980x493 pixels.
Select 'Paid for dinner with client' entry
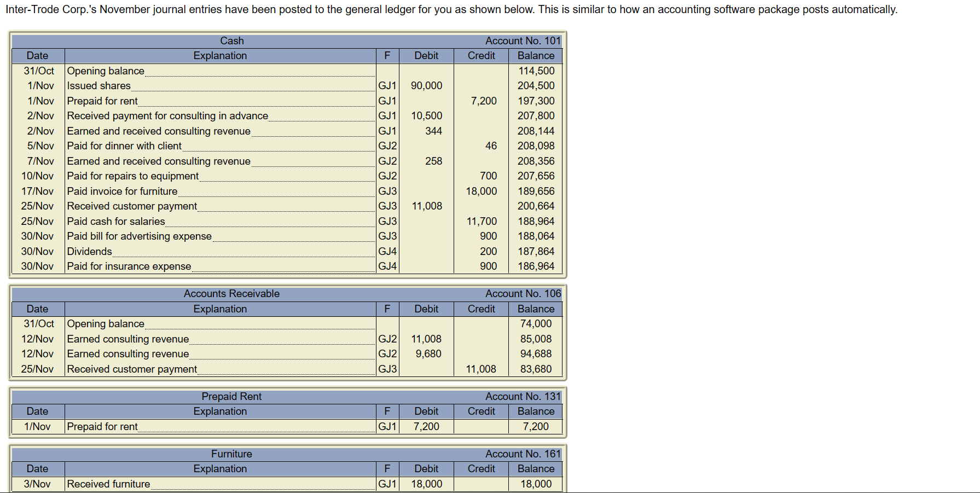[x=124, y=146]
